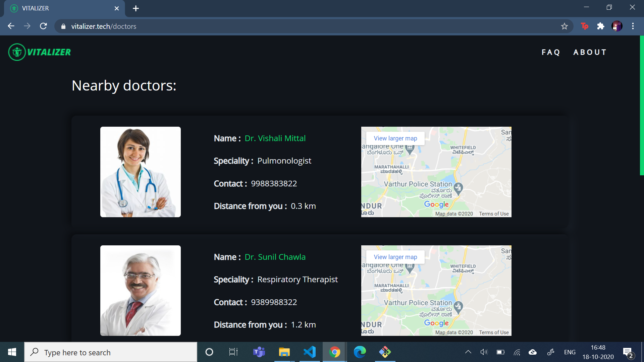Reload the vitalizer.tech page
Image resolution: width=644 pixels, height=362 pixels.
point(43,26)
